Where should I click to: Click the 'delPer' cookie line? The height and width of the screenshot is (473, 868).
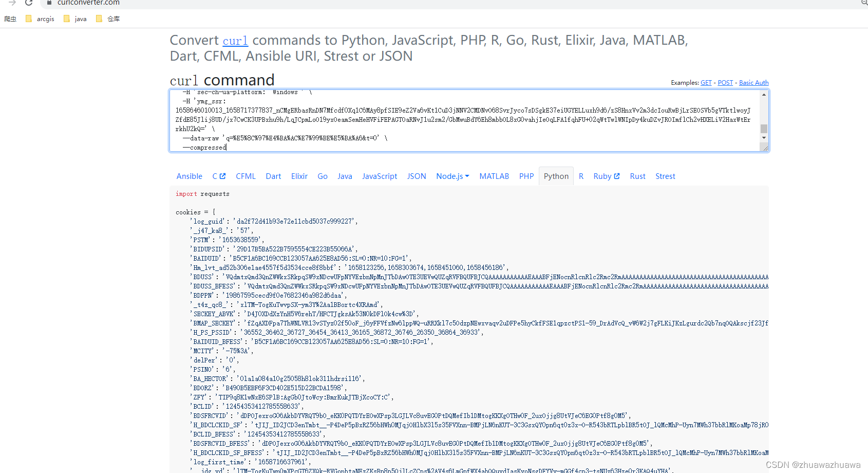[x=214, y=360]
